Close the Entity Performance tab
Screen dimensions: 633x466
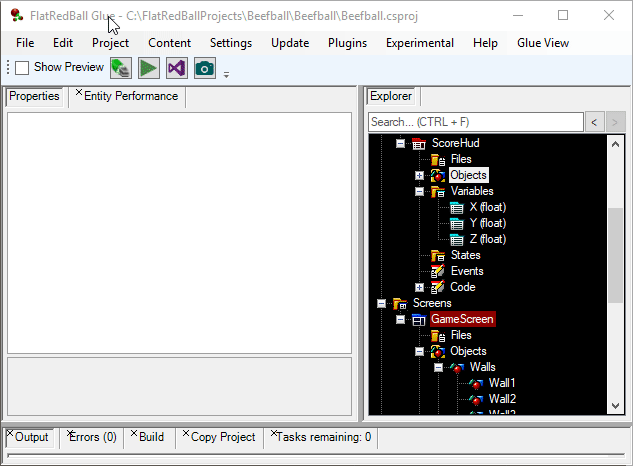pyautogui.click(x=79, y=93)
